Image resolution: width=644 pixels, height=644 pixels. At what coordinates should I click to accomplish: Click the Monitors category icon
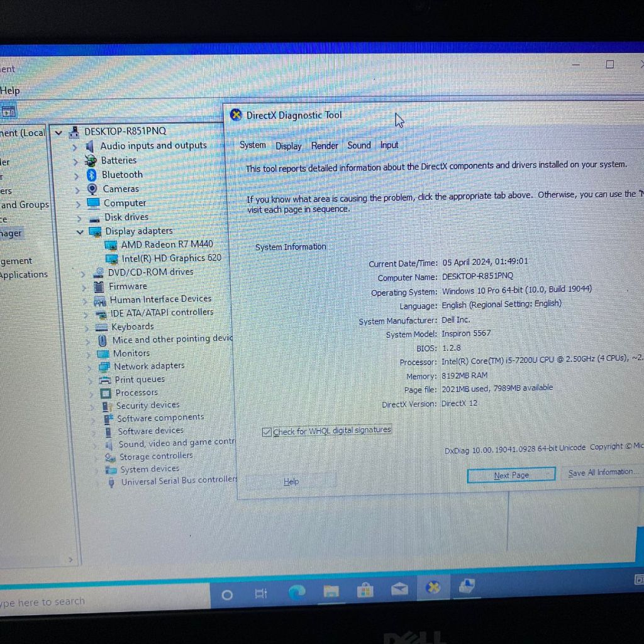coord(103,353)
